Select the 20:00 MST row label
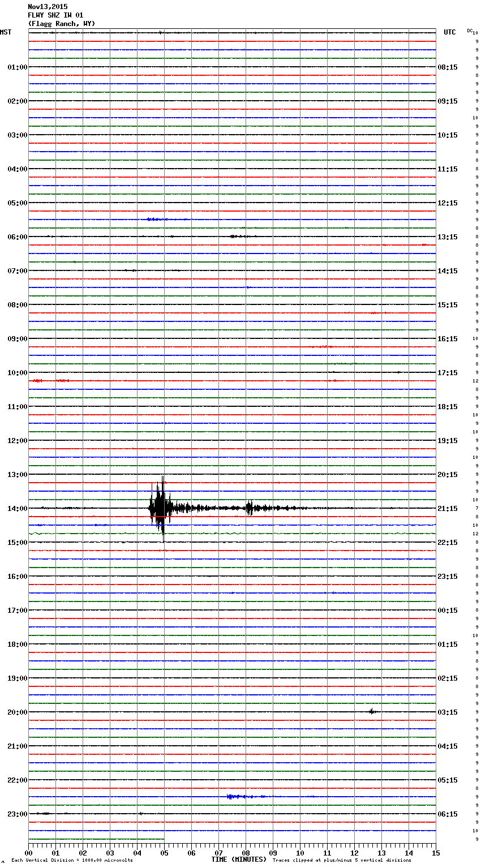This screenshot has height=868, width=481. point(18,712)
